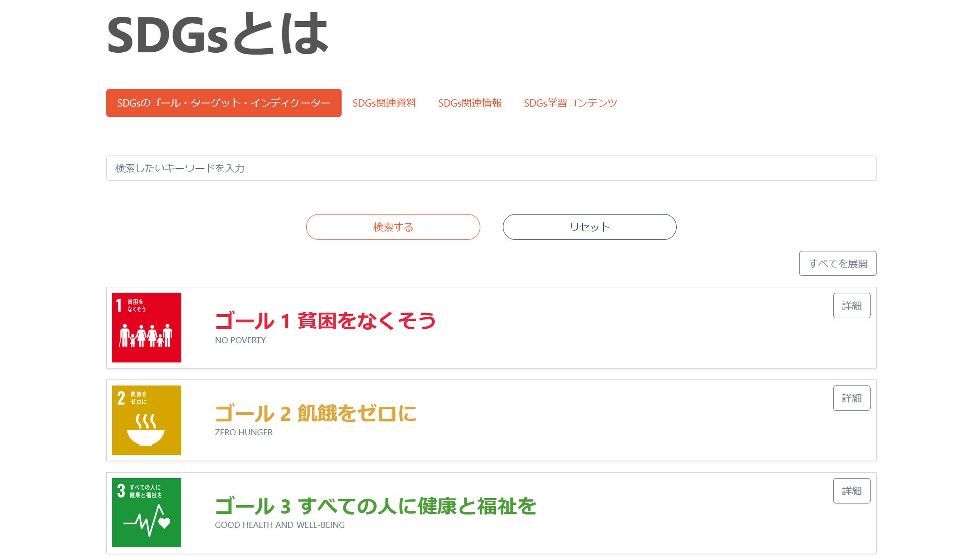The height and width of the screenshot is (559, 980).
Task: Click the heartbeat symbol on the green tile
Action: (147, 521)
